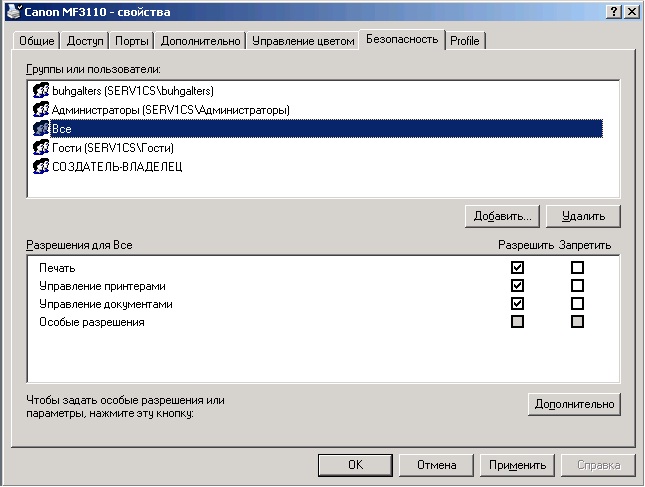This screenshot has height=487, width=645.
Task: Select СОЗДАТЕЛЬ-ВЛАДЕЛЕЦ entry
Action: 117,167
